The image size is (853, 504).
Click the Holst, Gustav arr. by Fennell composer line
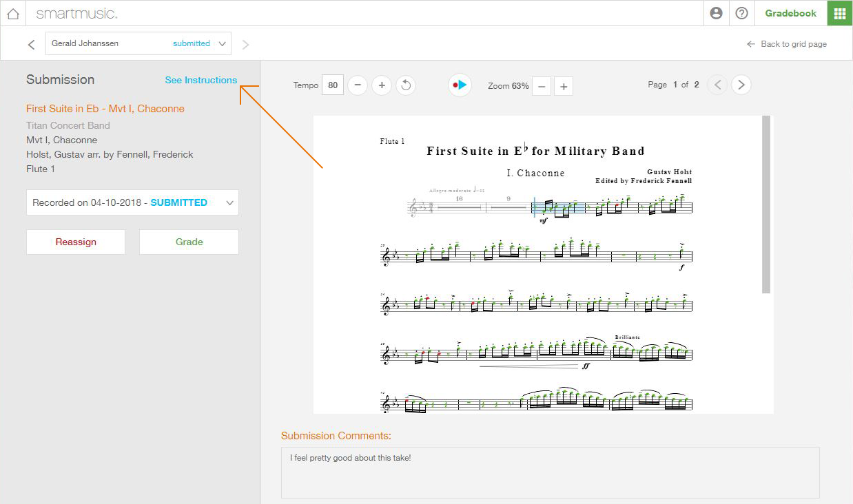pos(110,154)
